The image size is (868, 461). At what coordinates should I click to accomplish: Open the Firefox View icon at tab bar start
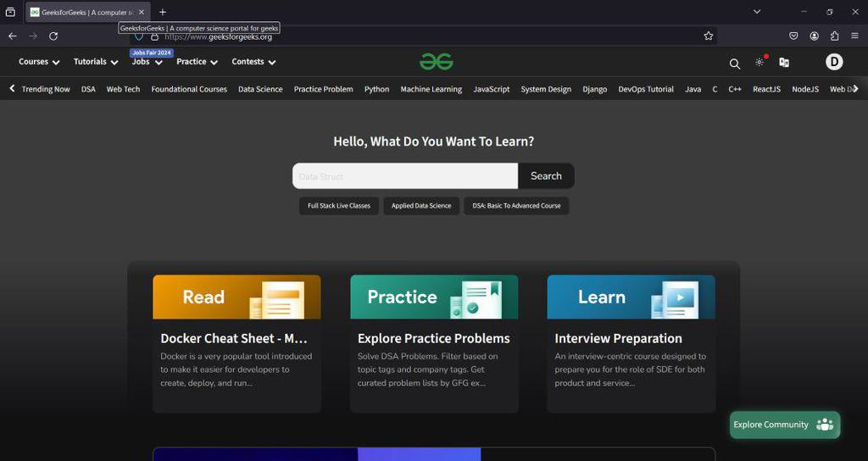coord(10,12)
